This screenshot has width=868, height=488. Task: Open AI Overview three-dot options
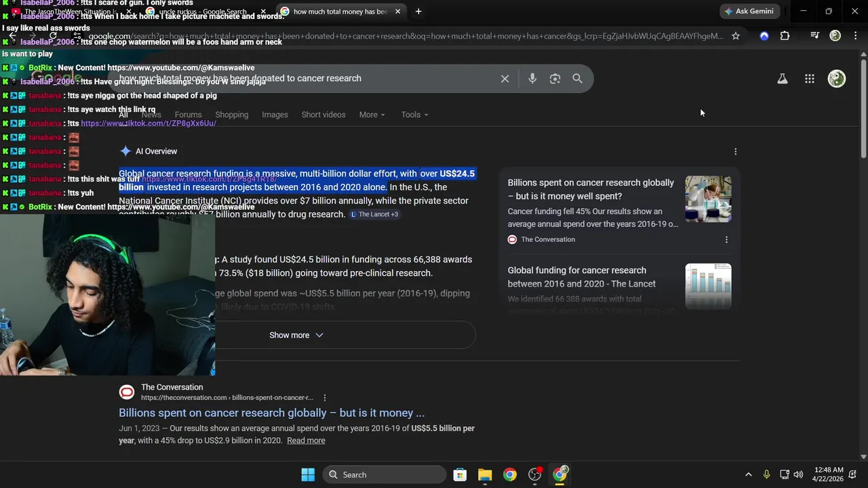point(735,152)
